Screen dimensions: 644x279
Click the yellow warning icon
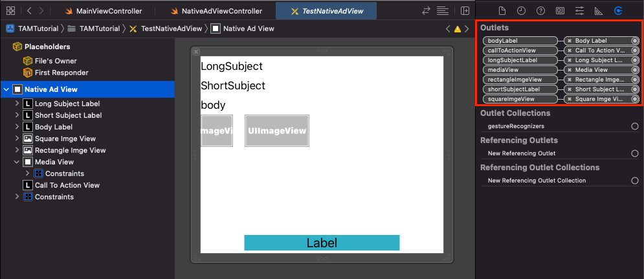pyautogui.click(x=458, y=28)
